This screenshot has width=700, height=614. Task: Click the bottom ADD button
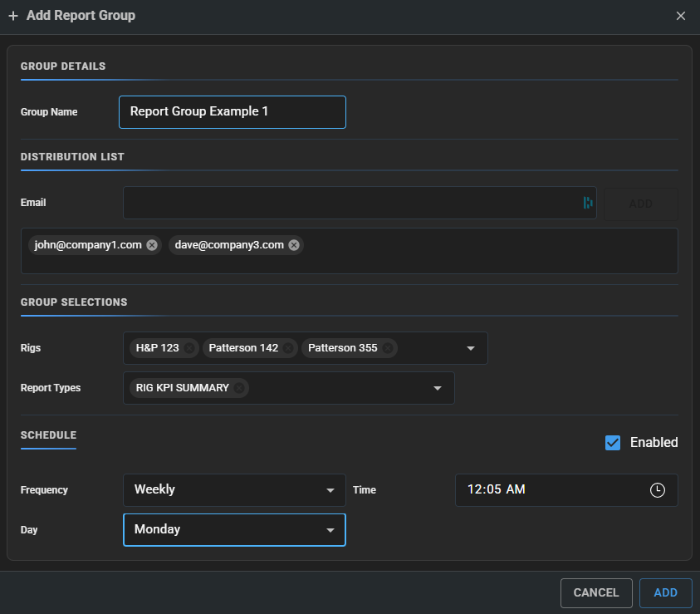click(665, 593)
